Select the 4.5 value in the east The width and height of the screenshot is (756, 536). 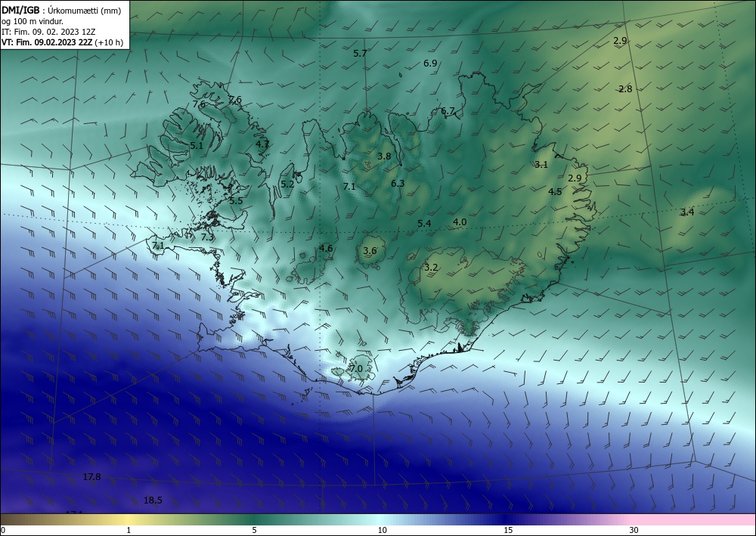[555, 192]
